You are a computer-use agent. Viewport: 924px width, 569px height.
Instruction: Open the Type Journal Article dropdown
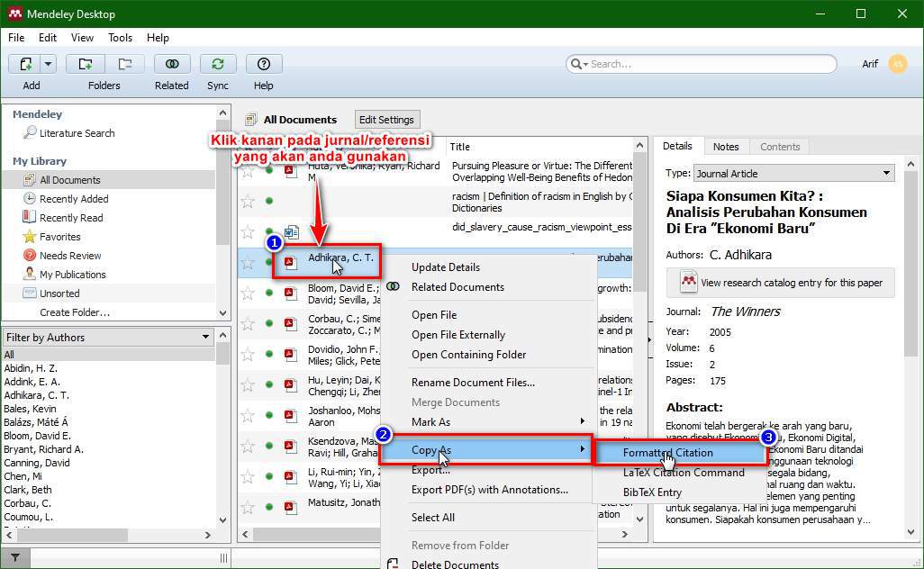pyautogui.click(x=793, y=173)
